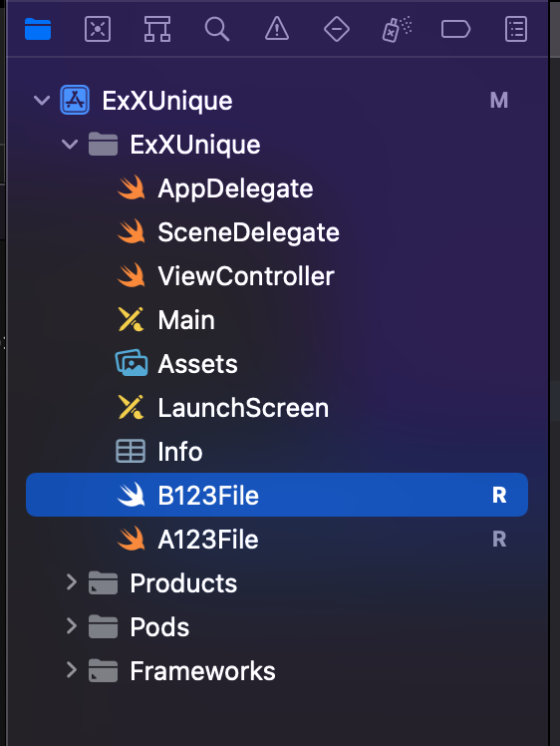Viewport: 560px width, 746px height.
Task: Open the Symbol navigator hierarchy icon
Action: pos(157,29)
